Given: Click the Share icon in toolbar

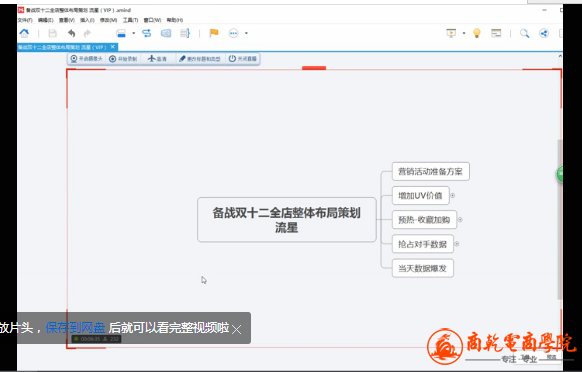Looking at the screenshot, I should click(x=544, y=33).
